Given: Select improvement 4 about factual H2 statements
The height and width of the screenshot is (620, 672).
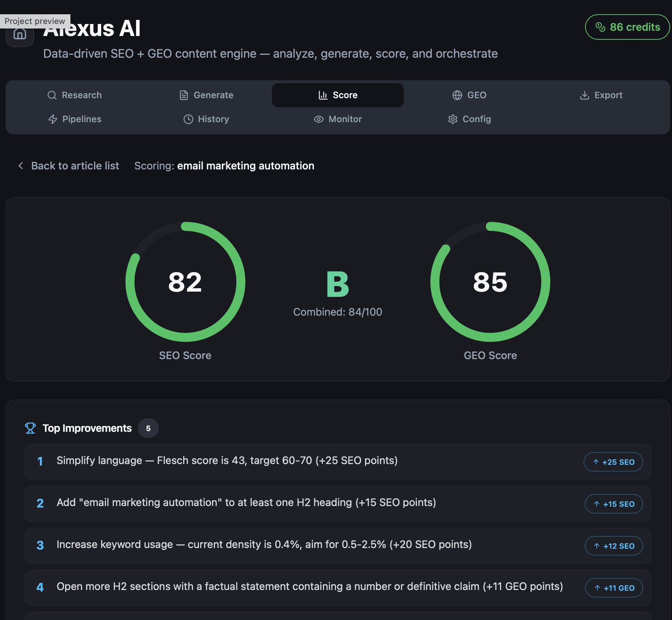Looking at the screenshot, I should point(338,588).
